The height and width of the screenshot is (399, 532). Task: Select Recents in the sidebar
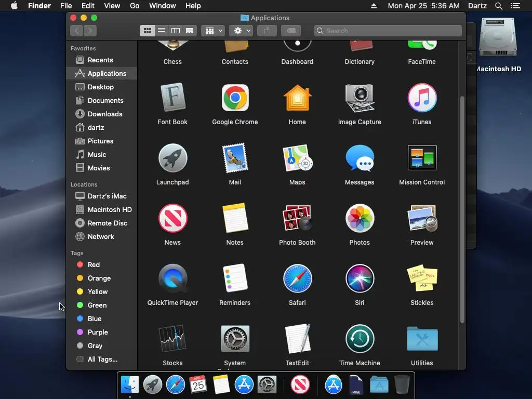(x=101, y=60)
